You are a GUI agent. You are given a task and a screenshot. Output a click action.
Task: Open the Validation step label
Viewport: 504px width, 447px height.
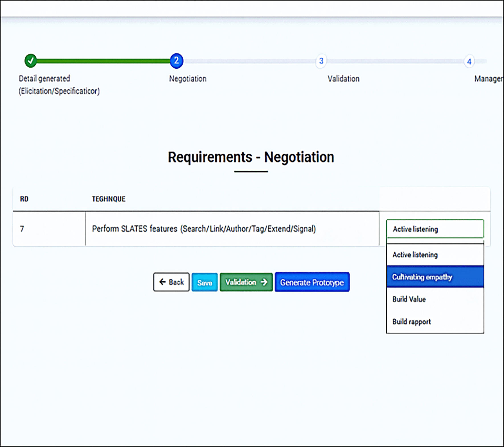(x=343, y=79)
